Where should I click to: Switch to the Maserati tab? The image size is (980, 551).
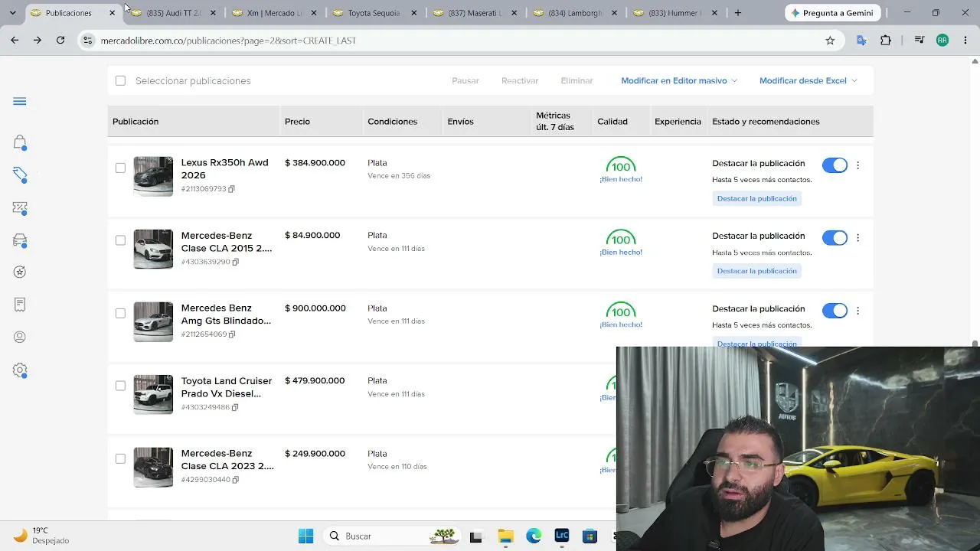pyautogui.click(x=475, y=13)
